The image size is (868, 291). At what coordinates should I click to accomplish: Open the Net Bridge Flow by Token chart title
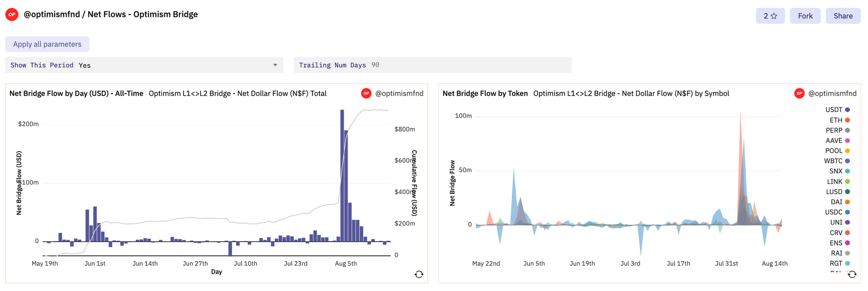(485, 93)
